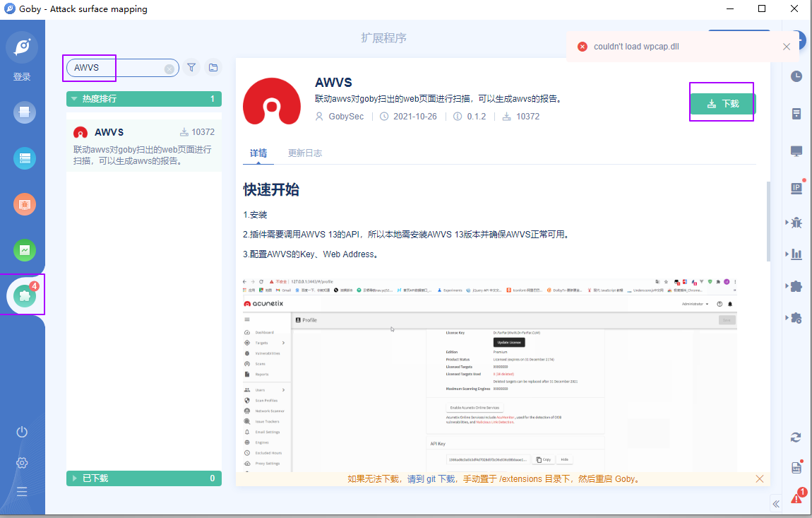Click the Goby rocket logo avatar
The image size is (812, 518).
pyautogui.click(x=22, y=47)
